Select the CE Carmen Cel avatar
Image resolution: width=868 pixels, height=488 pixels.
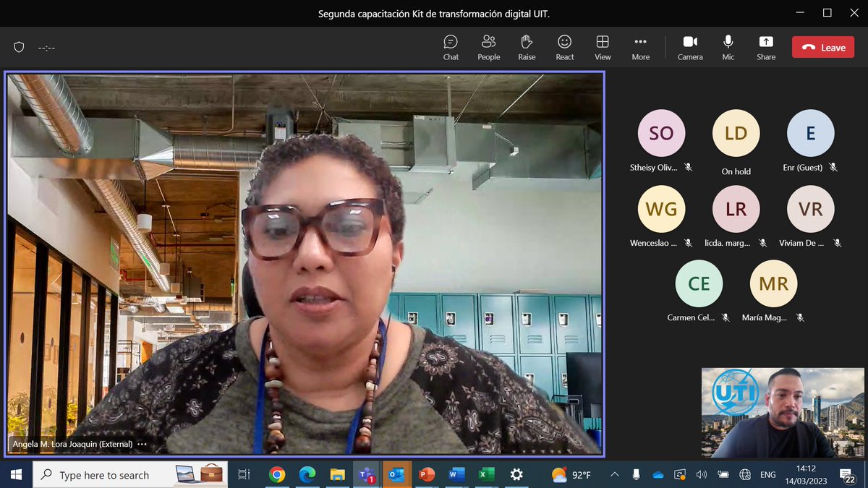699,283
